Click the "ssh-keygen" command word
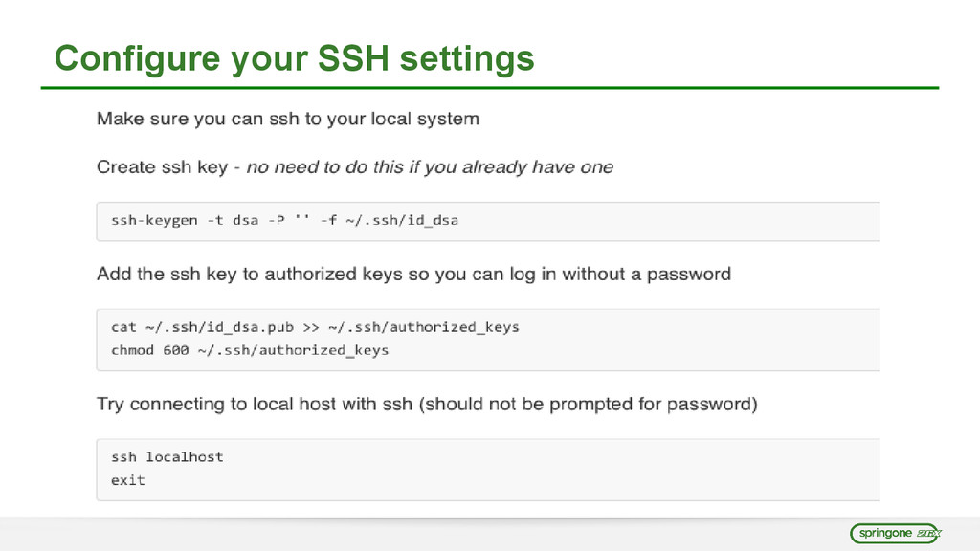 coord(154,220)
